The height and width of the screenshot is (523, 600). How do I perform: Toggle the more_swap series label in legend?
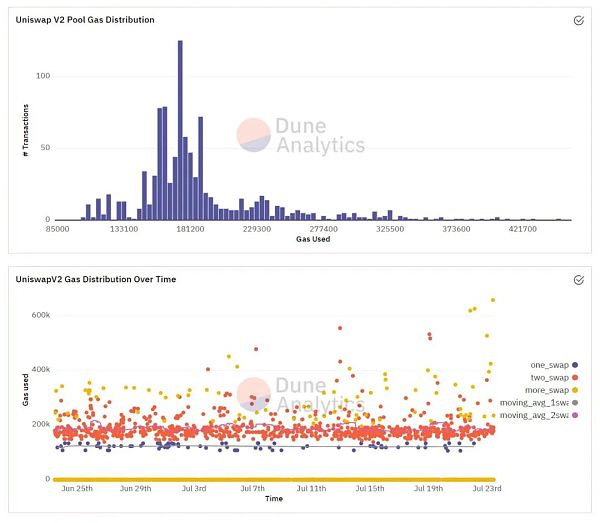pyautogui.click(x=546, y=389)
